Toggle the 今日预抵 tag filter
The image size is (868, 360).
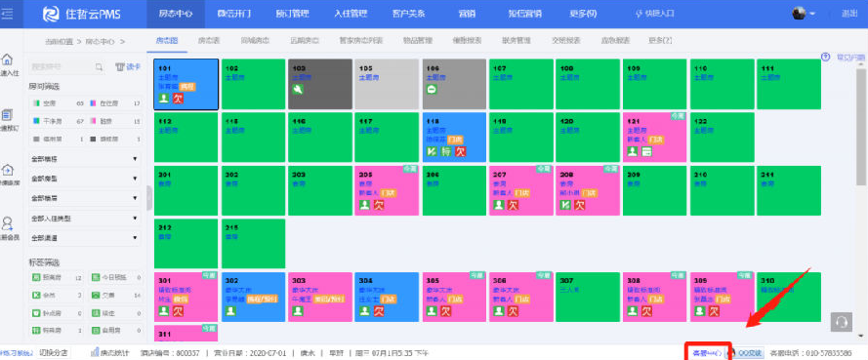(x=114, y=278)
